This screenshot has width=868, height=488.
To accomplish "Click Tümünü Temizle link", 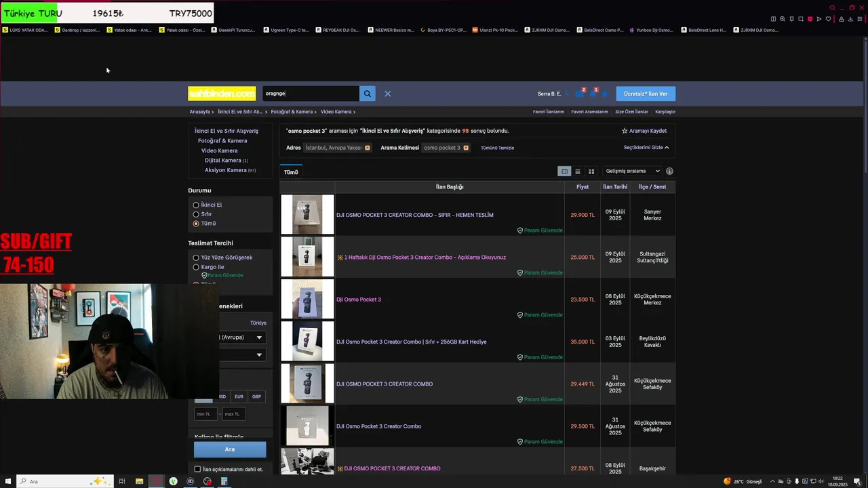I will pos(497,148).
